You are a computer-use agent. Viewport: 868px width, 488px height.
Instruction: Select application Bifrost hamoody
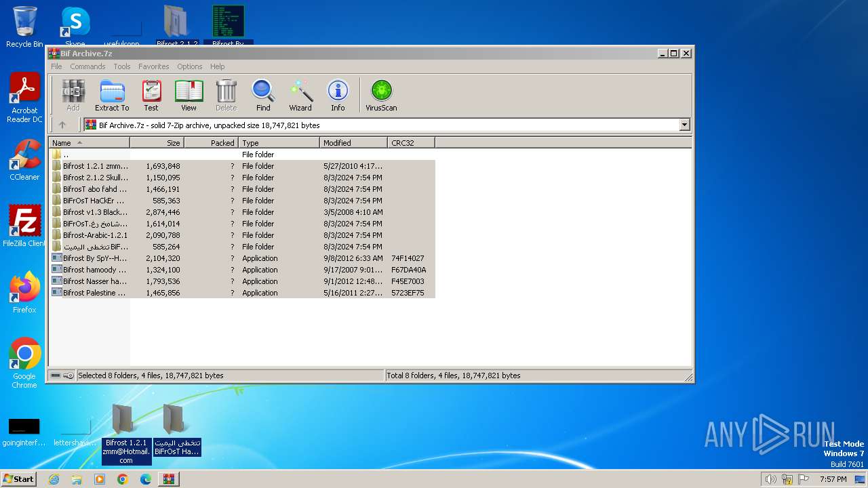pyautogui.click(x=241, y=270)
